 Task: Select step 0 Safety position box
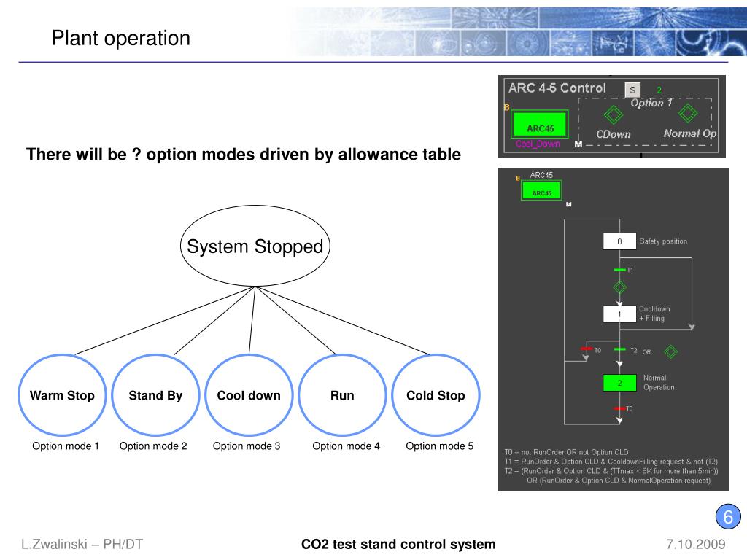tap(619, 241)
